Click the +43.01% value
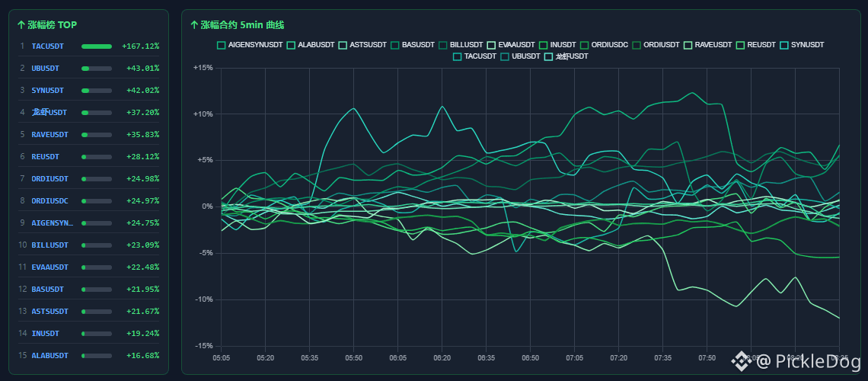 tap(143, 68)
